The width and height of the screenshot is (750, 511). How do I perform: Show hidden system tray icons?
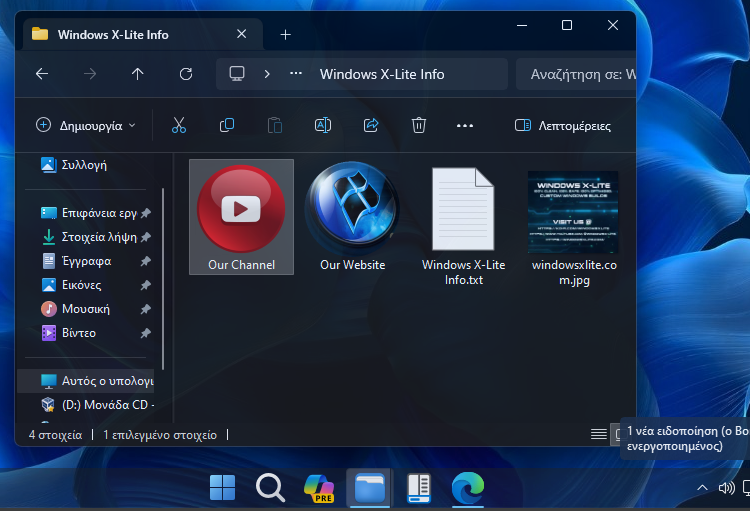pos(702,488)
